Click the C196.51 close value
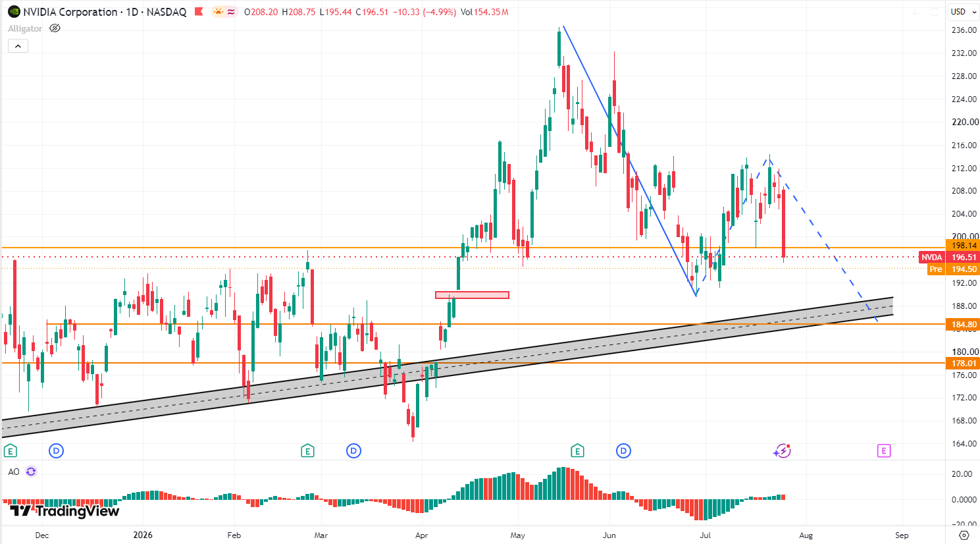 click(373, 12)
